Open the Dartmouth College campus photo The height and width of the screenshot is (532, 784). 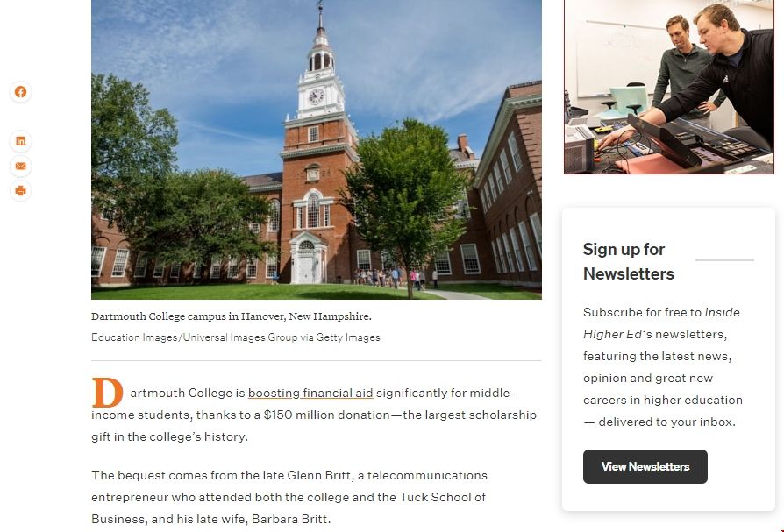(317, 149)
